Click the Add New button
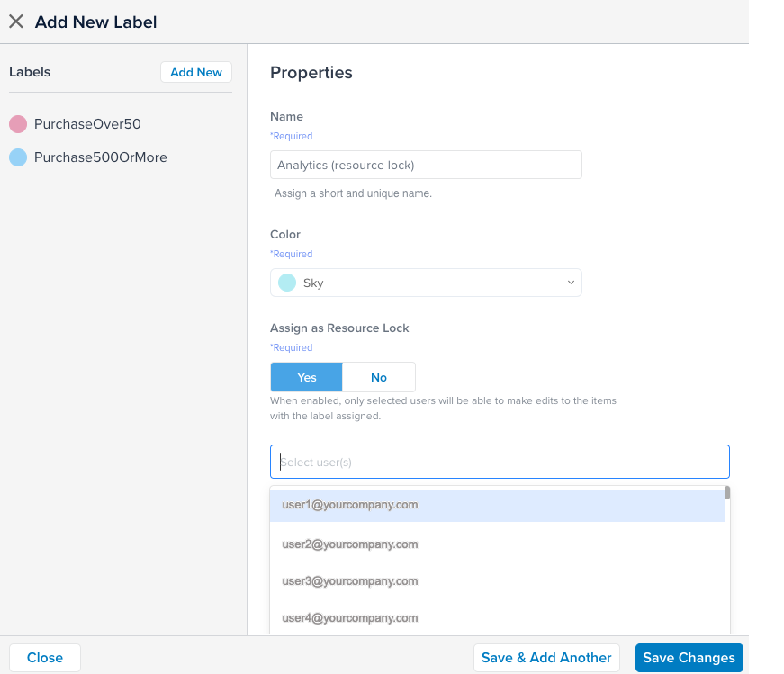 point(196,73)
